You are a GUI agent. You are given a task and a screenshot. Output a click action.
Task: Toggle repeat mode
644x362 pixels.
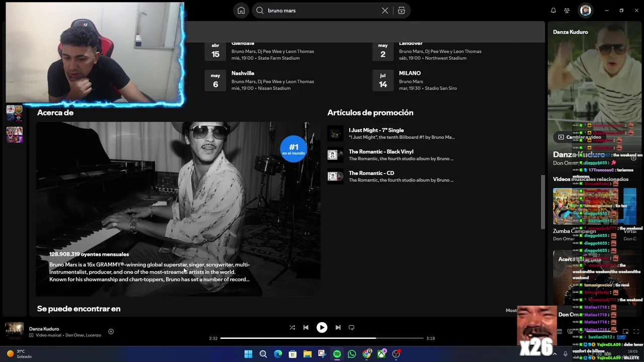(352, 328)
